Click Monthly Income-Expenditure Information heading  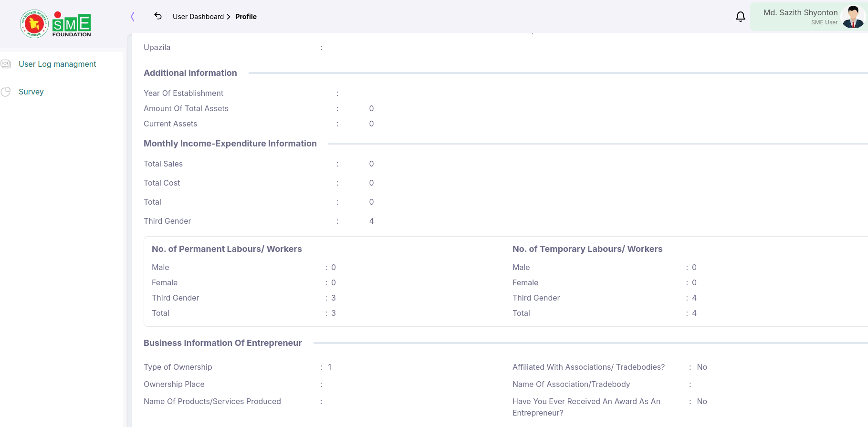click(x=230, y=144)
